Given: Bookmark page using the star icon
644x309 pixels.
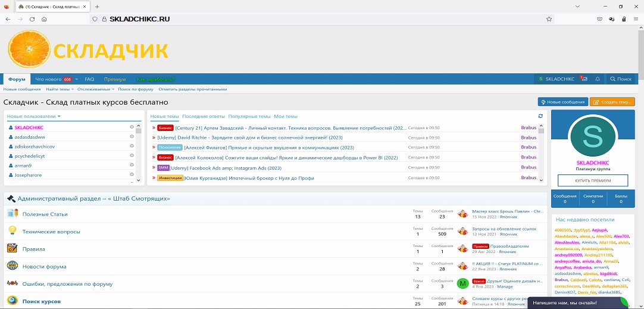Looking at the screenshot, I should pyautogui.click(x=549, y=19).
